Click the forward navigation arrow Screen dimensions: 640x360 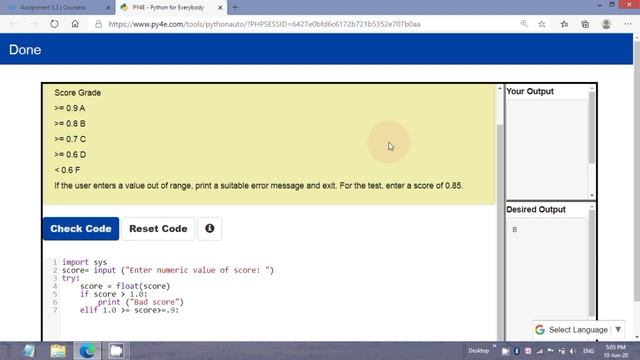click(x=33, y=24)
